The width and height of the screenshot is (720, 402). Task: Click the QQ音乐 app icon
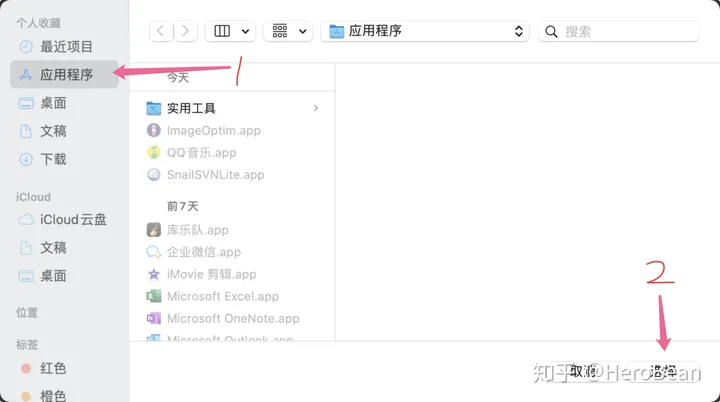click(153, 152)
